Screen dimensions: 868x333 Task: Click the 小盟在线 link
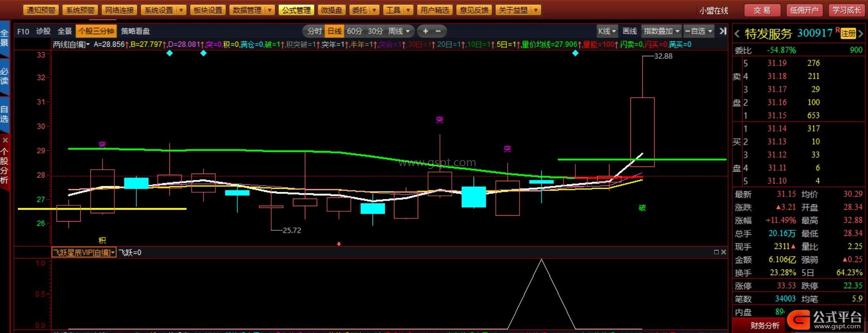(x=714, y=11)
